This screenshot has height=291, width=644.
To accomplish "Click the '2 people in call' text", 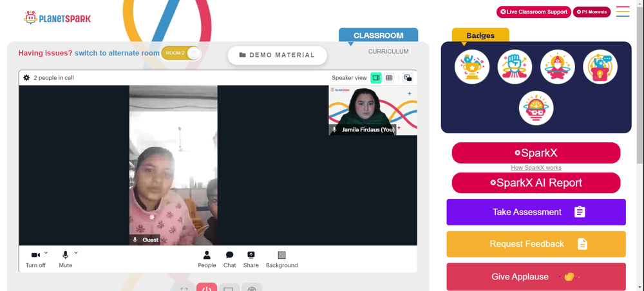I will [54, 77].
